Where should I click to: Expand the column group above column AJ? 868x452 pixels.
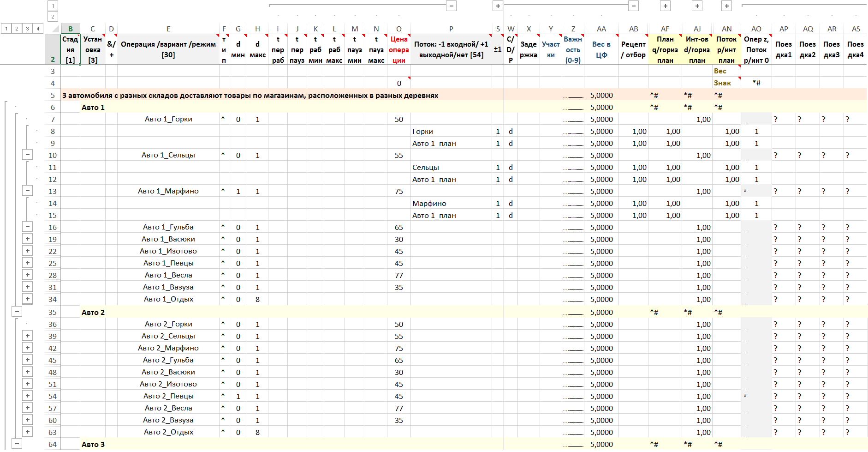point(697,6)
